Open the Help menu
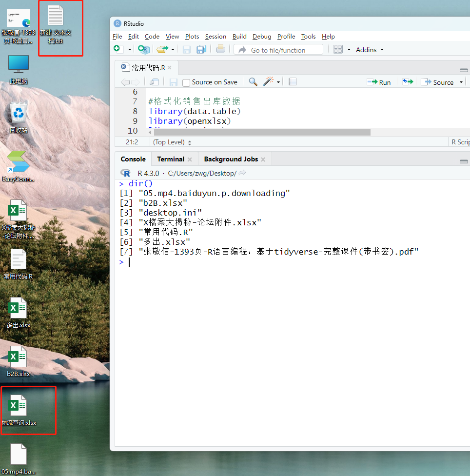The image size is (470, 476). click(x=328, y=37)
